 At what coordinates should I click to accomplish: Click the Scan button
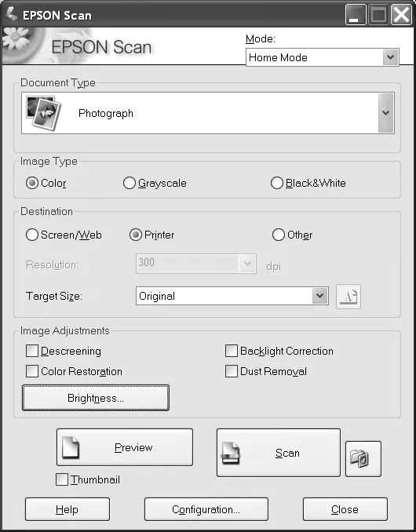278,453
